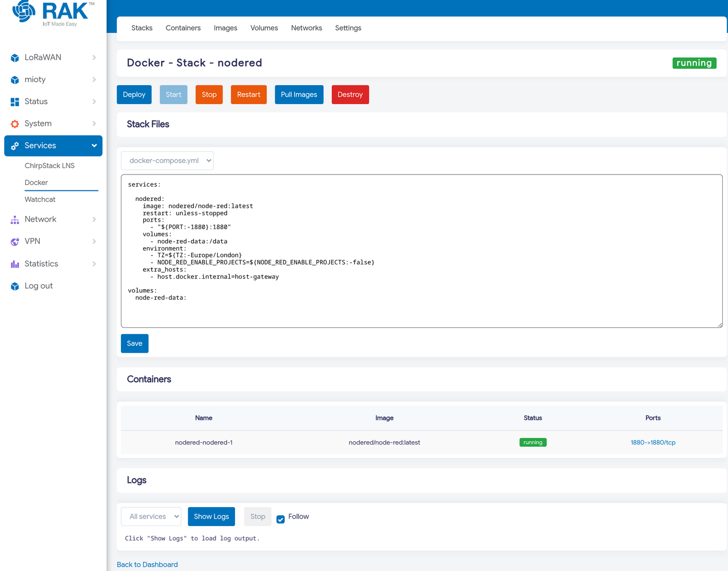728x571 pixels.
Task: Expand the mioty menu chevron
Action: (94, 80)
